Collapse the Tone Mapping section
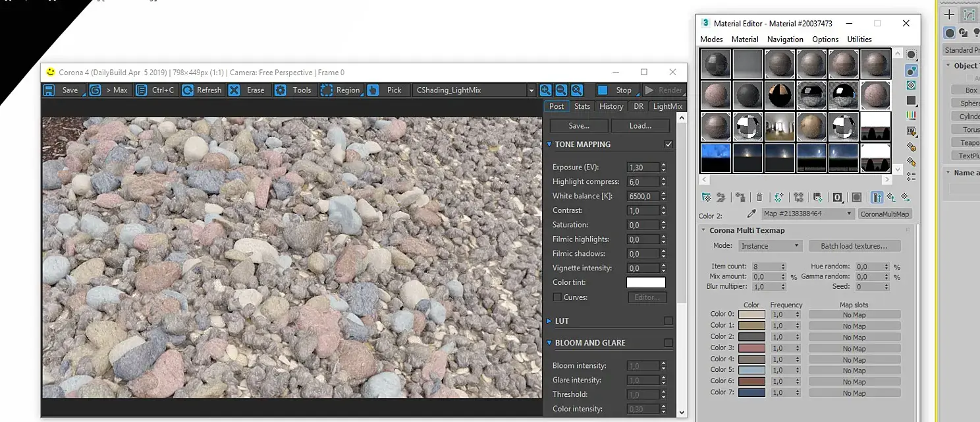Screen dimensions: 980x422 coord(549,144)
